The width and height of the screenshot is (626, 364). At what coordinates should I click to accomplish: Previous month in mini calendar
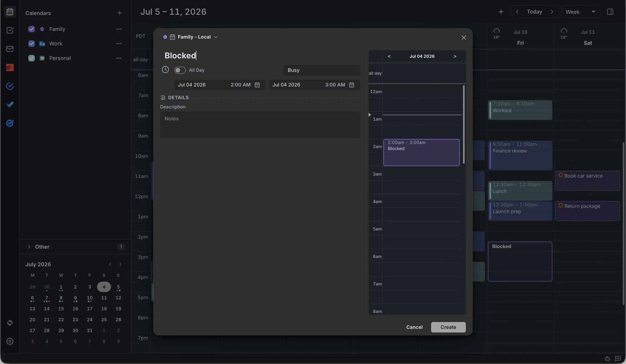(110, 264)
